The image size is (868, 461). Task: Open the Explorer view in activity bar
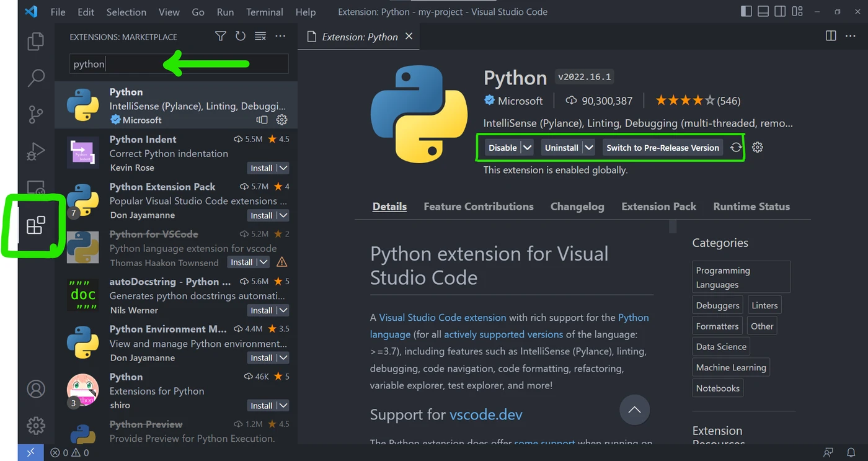tap(36, 42)
